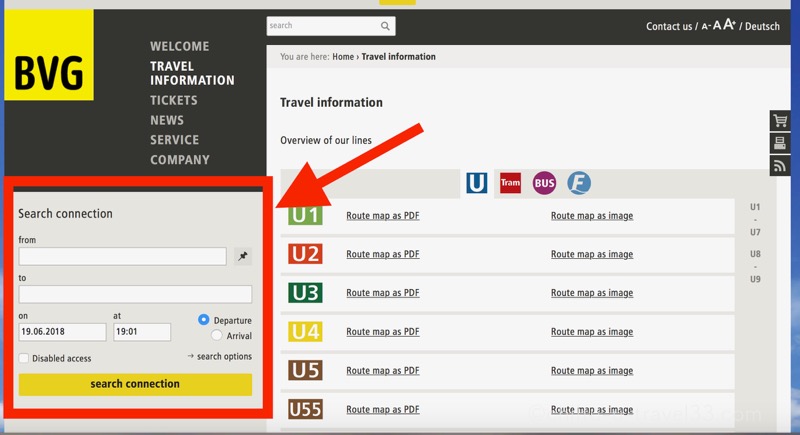
Task: Open the NEWS menu item
Action: point(167,120)
